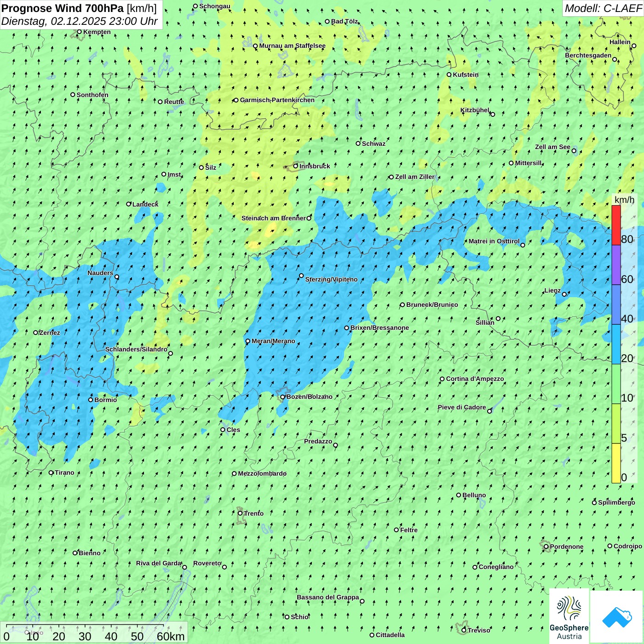The image size is (644, 644).
Task: Click the 60km scale bar label
Action: click(170, 636)
